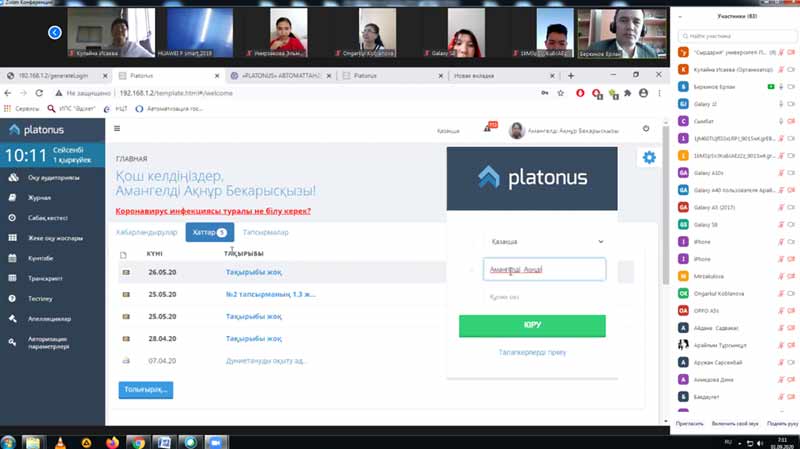Click the blue settings gear icon
The height and width of the screenshot is (449, 800).
[x=649, y=157]
